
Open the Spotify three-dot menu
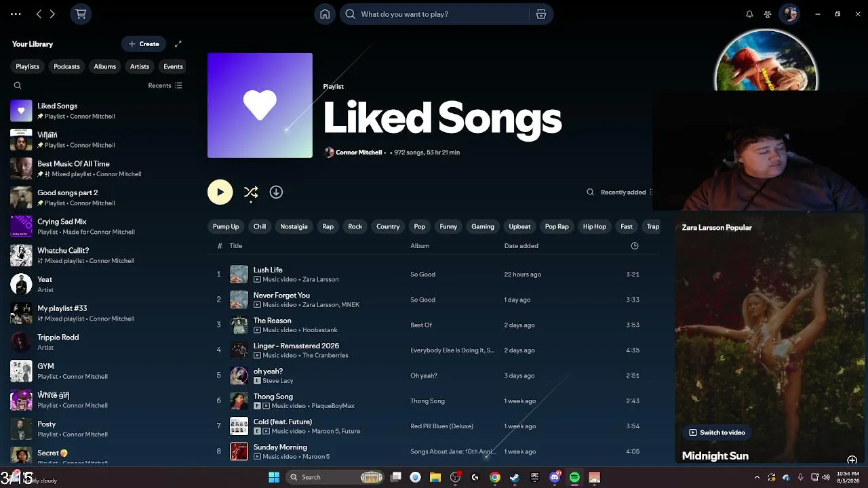[x=16, y=14]
